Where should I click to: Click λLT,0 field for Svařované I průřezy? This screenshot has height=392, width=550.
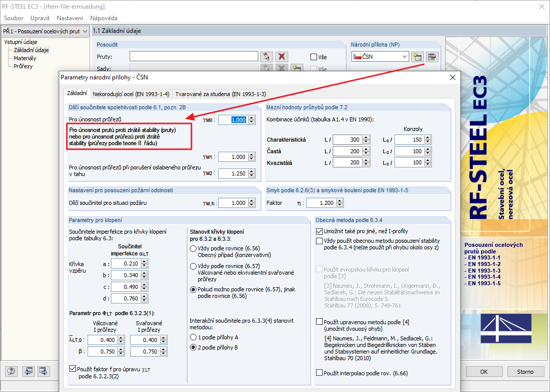145,340
